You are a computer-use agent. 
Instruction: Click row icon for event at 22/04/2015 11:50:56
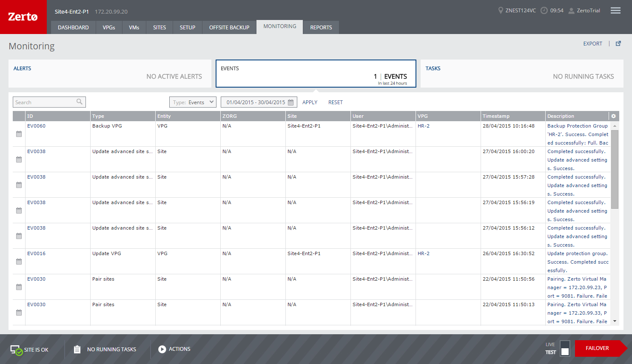(x=19, y=287)
